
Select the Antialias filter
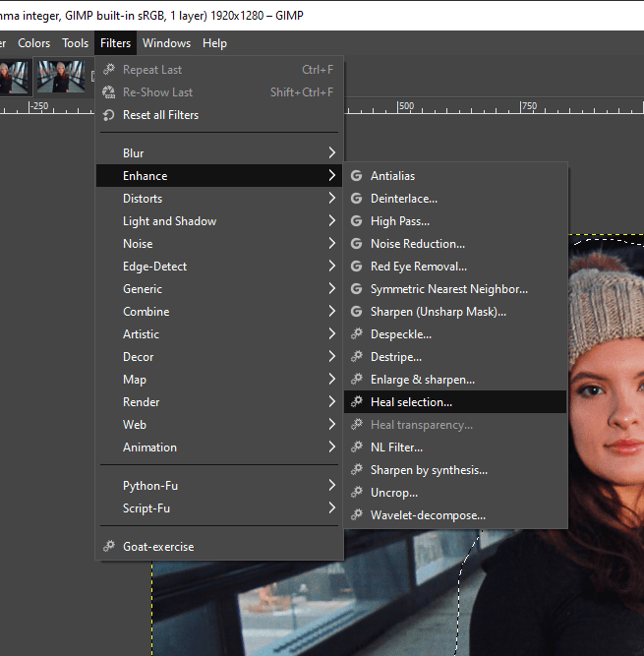[x=455, y=176]
